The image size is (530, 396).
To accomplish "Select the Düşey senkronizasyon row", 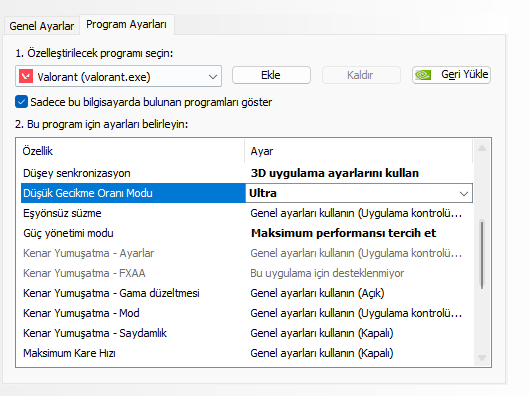I will point(247,173).
